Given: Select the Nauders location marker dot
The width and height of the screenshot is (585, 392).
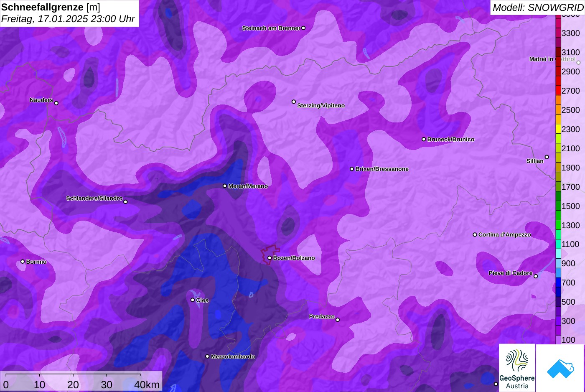Looking at the screenshot, I should tap(56, 103).
